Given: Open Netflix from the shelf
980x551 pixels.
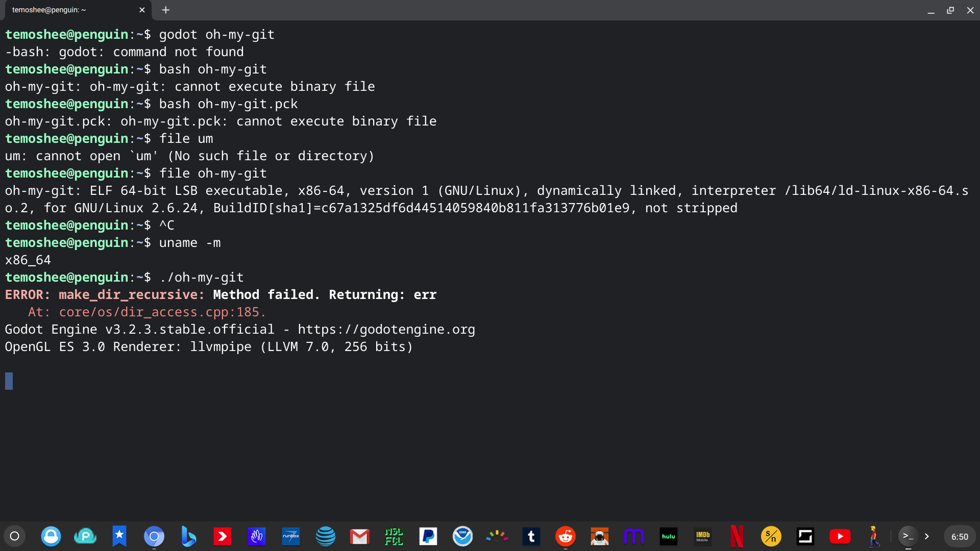Looking at the screenshot, I should point(737,536).
